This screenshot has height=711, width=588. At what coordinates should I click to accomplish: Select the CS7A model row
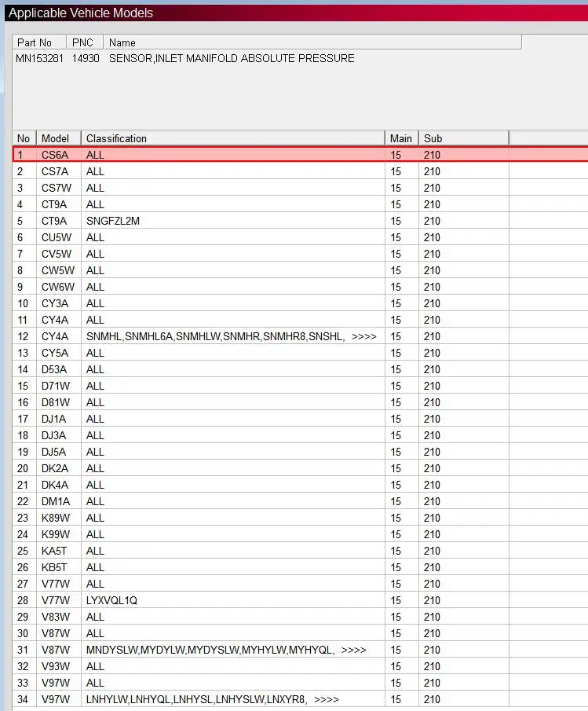301,171
